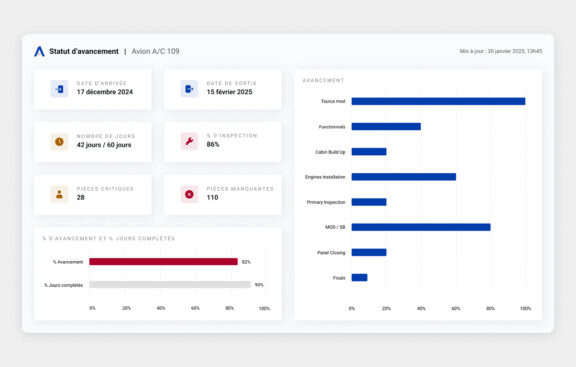Click the person icon for Pièces critiques

click(59, 194)
